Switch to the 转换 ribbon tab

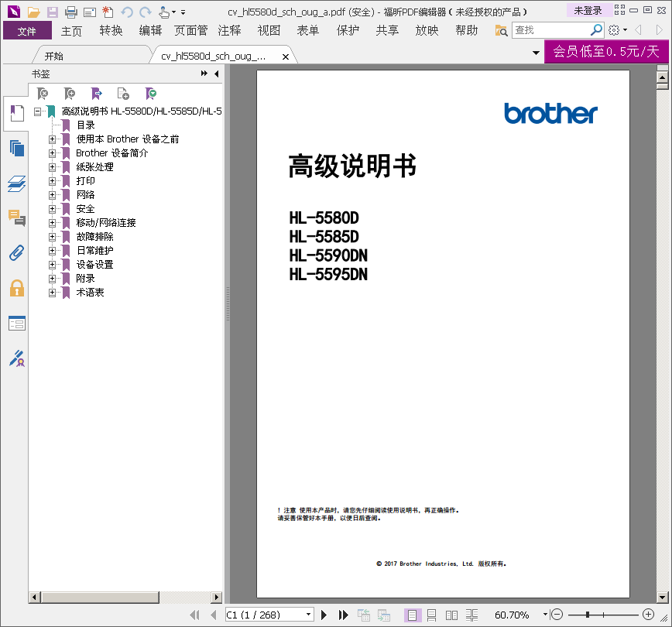tap(111, 30)
